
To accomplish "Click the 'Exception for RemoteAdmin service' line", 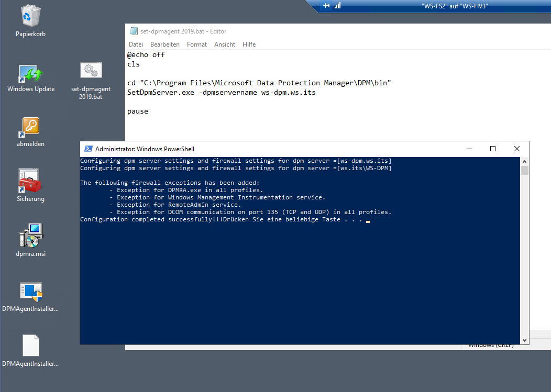I will (x=175, y=205).
